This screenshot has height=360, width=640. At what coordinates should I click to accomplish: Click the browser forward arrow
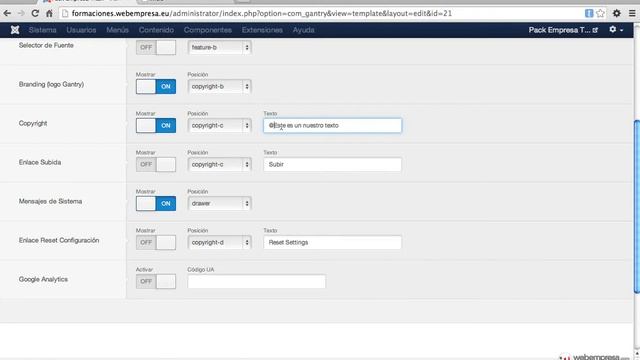click(x=21, y=13)
